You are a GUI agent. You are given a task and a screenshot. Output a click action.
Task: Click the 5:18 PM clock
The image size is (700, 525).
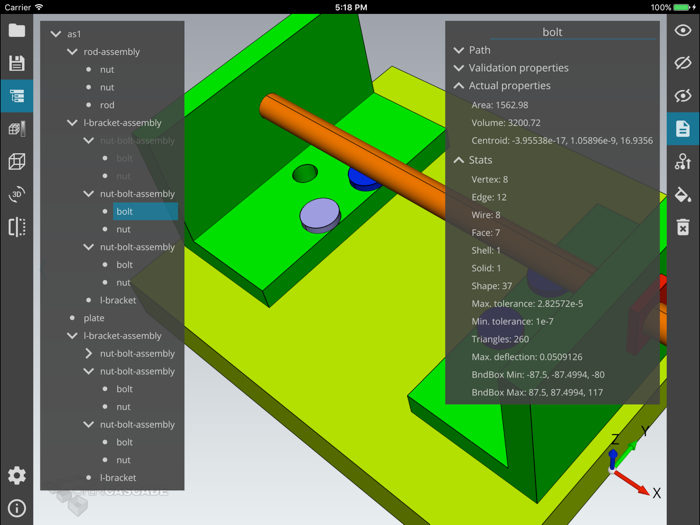351,7
